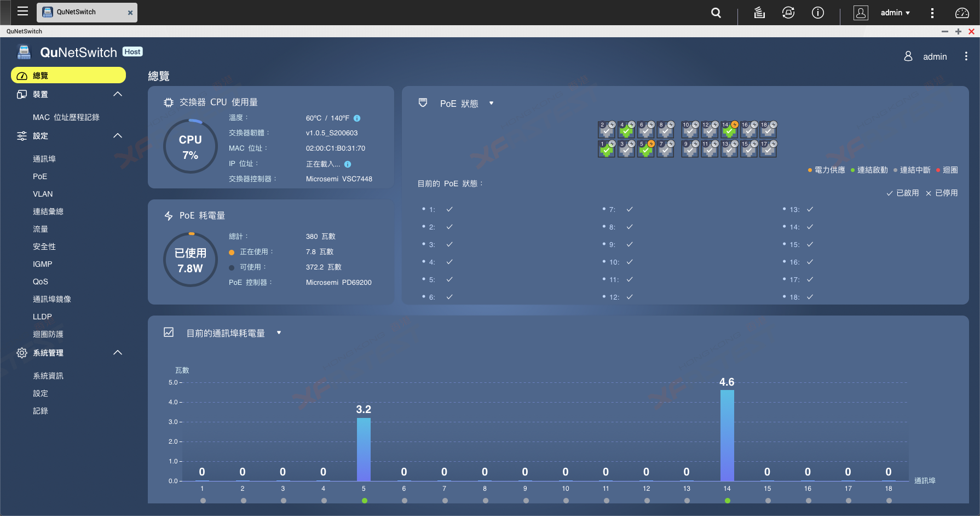The image size is (980, 516).
Task: Click the port 5 icon in PoE panel
Action: click(x=646, y=148)
